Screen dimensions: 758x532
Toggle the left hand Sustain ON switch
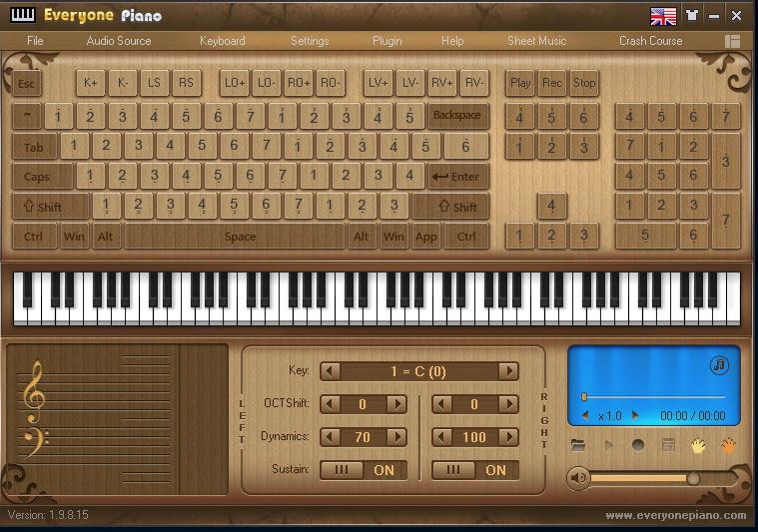click(x=364, y=470)
